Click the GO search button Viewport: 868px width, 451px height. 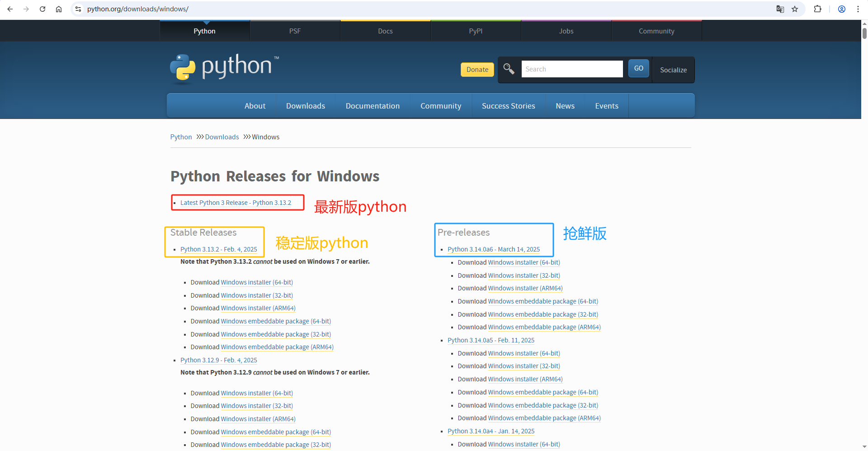[x=638, y=68]
